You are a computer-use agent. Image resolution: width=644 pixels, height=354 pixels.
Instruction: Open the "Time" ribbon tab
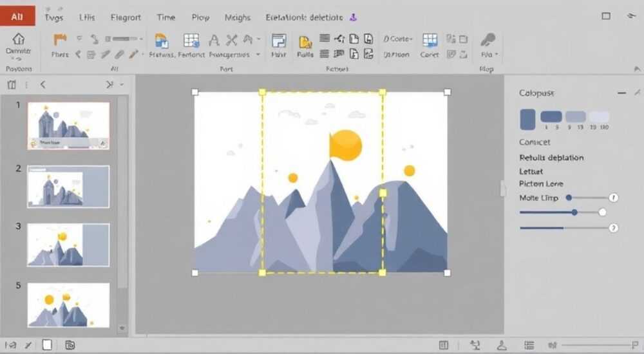pyautogui.click(x=166, y=17)
